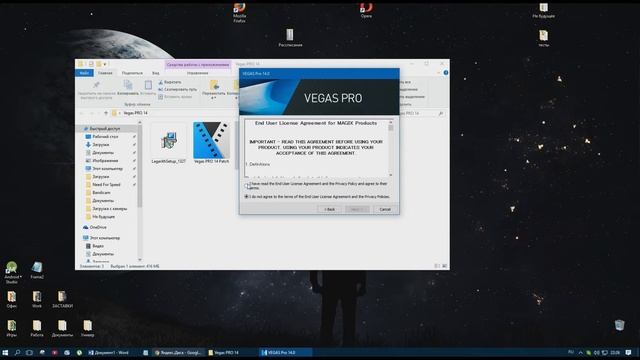Image resolution: width=640 pixels, height=360 pixels.
Task: Switch to the Chrome Яндекс.Диск taskbar button
Action: [x=178, y=353]
